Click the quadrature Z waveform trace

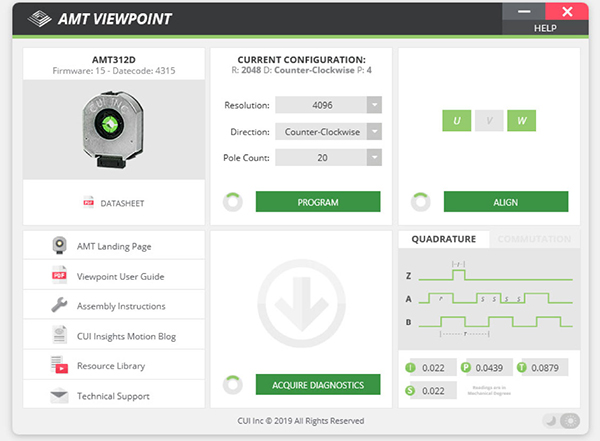[496, 275]
